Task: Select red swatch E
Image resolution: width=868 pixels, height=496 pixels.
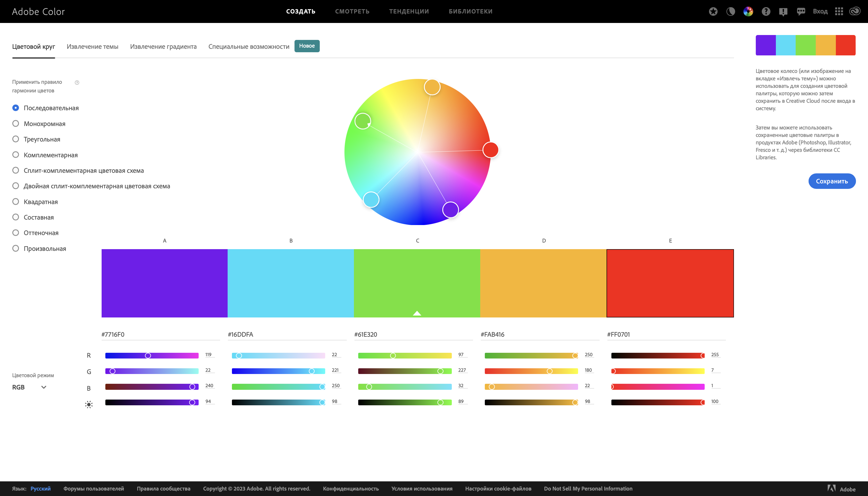Action: (670, 283)
